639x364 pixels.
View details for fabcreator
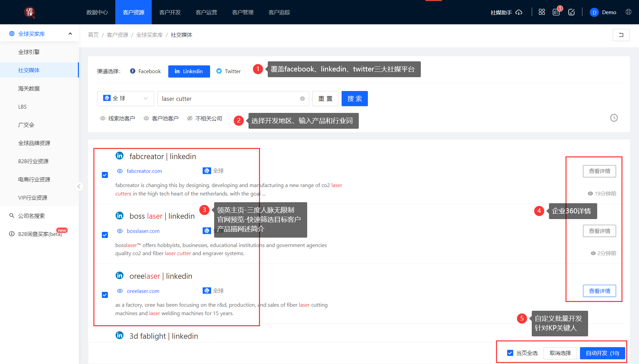pos(600,171)
